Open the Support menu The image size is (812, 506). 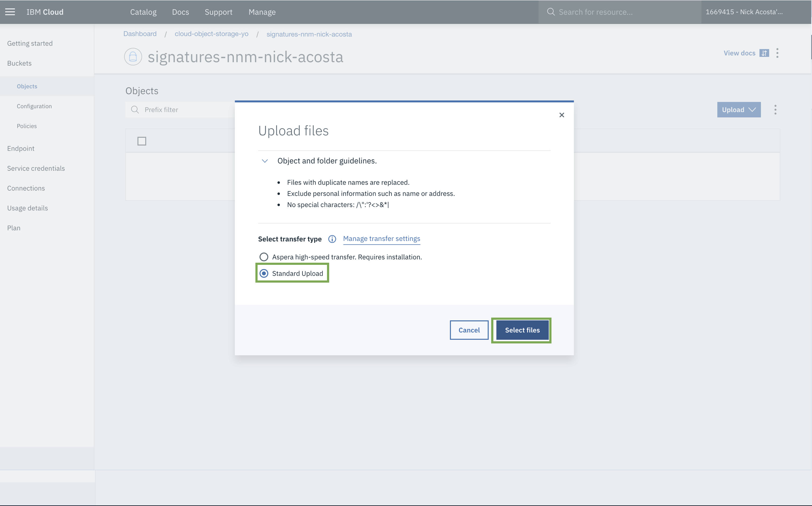tap(219, 12)
